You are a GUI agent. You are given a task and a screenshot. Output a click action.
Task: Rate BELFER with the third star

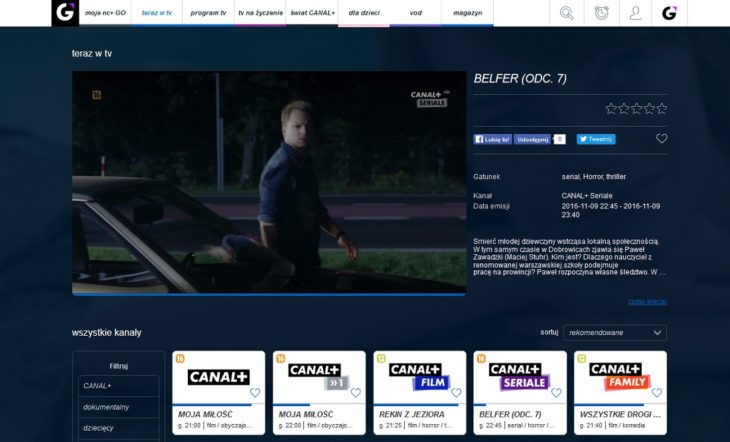(636, 109)
